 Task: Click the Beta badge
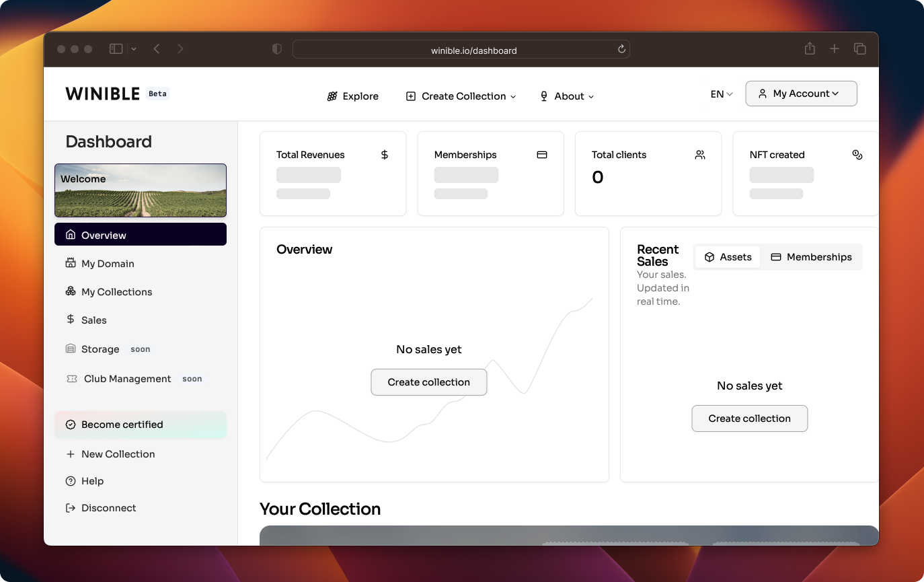(x=157, y=94)
